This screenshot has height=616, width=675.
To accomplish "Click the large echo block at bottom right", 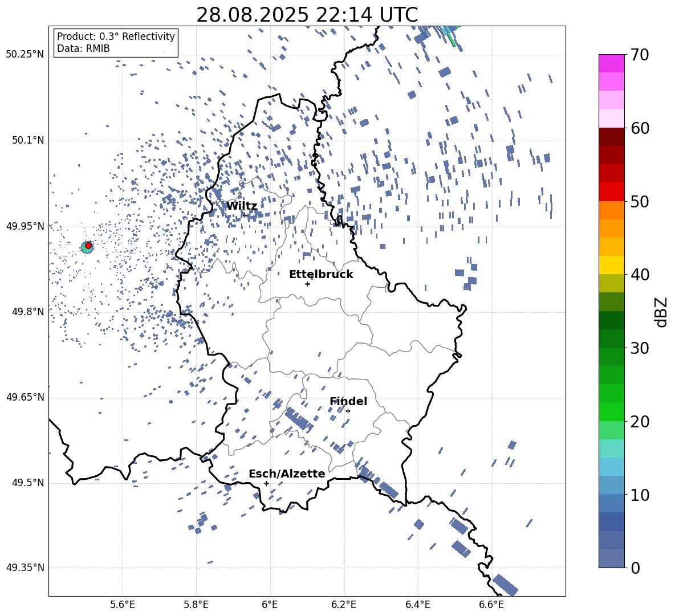I will 505,585.
